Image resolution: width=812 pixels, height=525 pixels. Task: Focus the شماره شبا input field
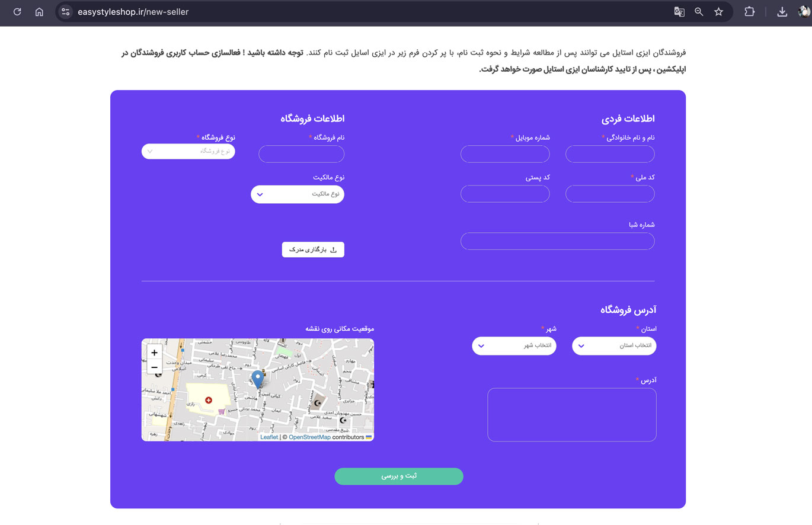point(558,241)
